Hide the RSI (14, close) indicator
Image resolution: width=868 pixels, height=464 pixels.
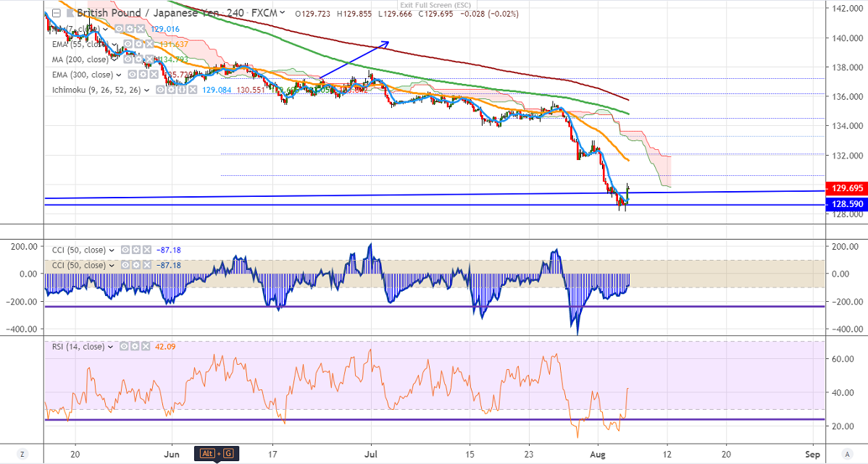point(125,347)
